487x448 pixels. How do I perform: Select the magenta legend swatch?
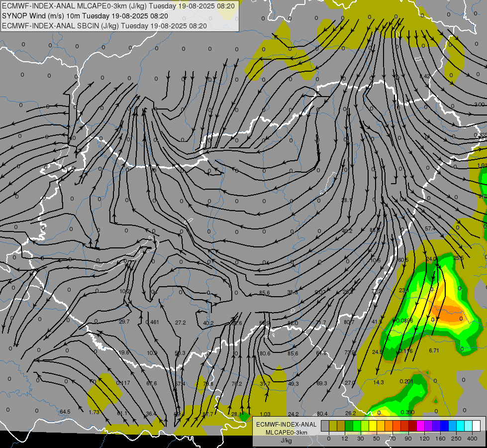coord(420,426)
